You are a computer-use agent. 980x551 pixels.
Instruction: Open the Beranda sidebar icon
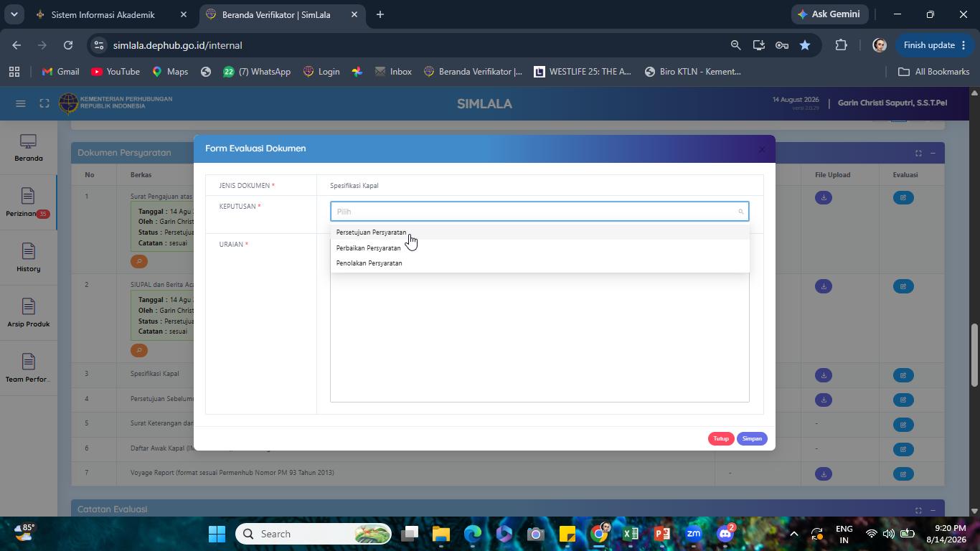pyautogui.click(x=28, y=148)
